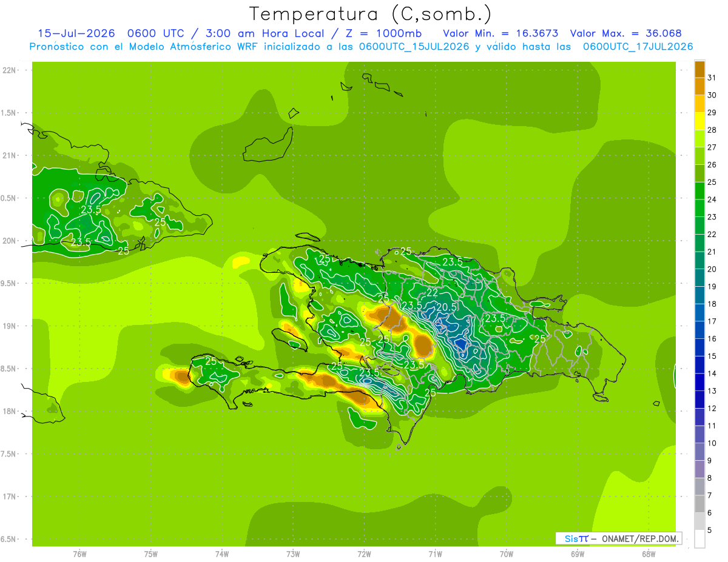Viewport: 728px width, 562px height.
Task: Click the "0600UTC_17JUL2026" valid-until timestamp
Action: click(x=638, y=47)
